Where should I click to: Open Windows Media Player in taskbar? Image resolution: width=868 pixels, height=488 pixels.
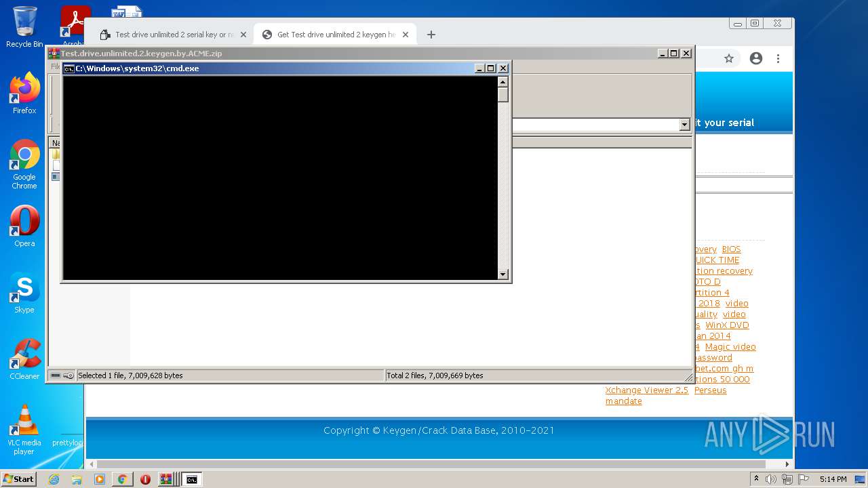click(100, 479)
